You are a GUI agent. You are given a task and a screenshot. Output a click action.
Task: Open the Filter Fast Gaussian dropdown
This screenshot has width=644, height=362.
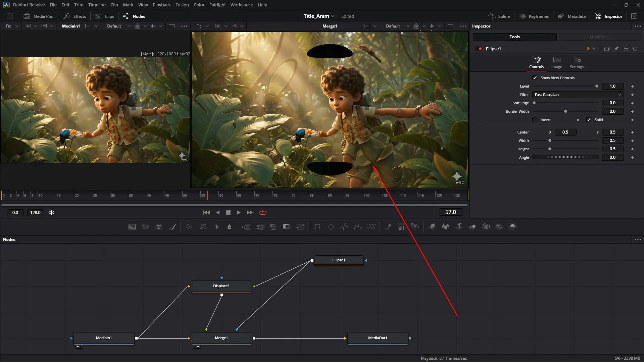click(578, 95)
